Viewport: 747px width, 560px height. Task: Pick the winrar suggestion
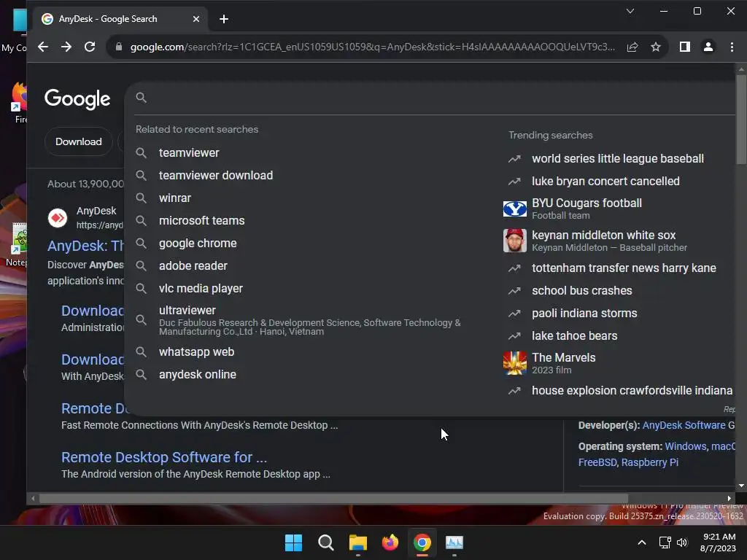pyautogui.click(x=175, y=198)
